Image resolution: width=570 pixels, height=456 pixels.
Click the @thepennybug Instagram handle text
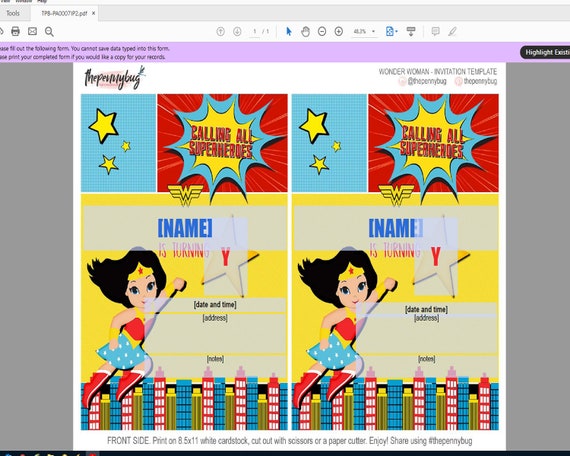point(426,81)
